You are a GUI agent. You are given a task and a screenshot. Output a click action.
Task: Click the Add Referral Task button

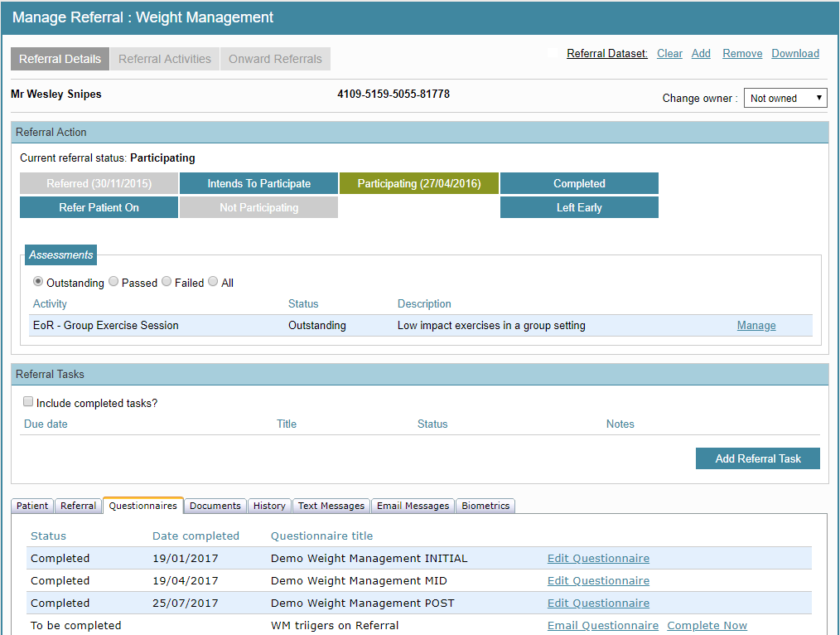[758, 458]
